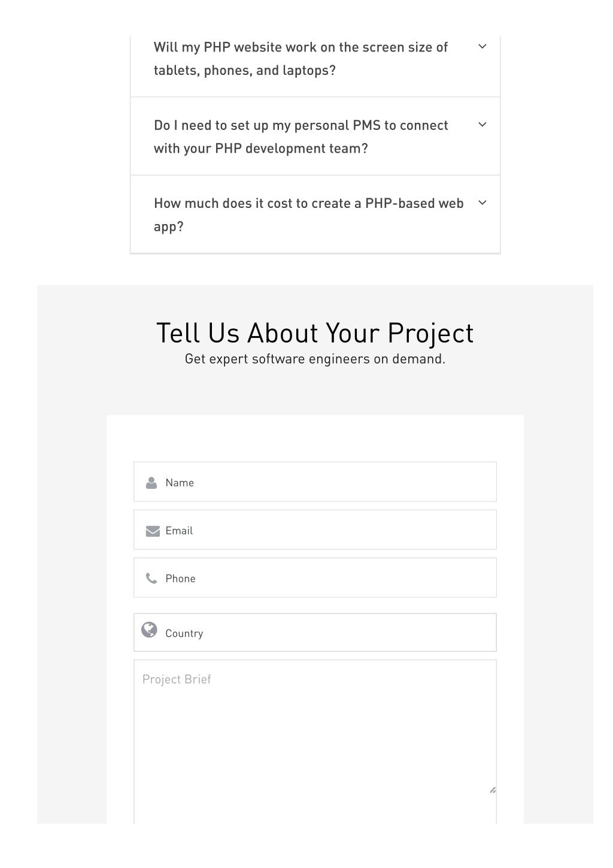613x868 pixels.
Task: Open 'How much does it cost' question
Action: (308, 215)
